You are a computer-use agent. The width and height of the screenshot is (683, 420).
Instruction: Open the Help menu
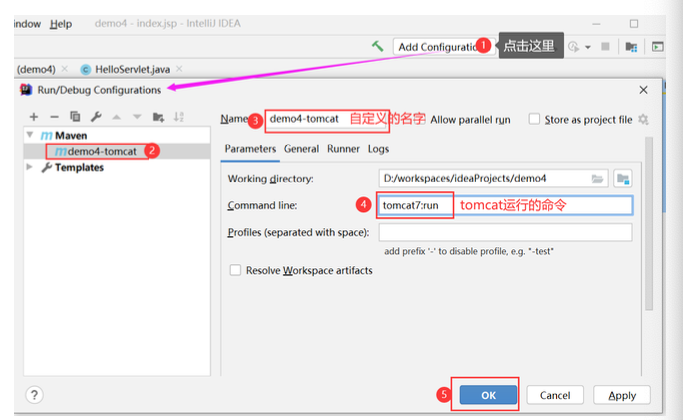click(61, 24)
